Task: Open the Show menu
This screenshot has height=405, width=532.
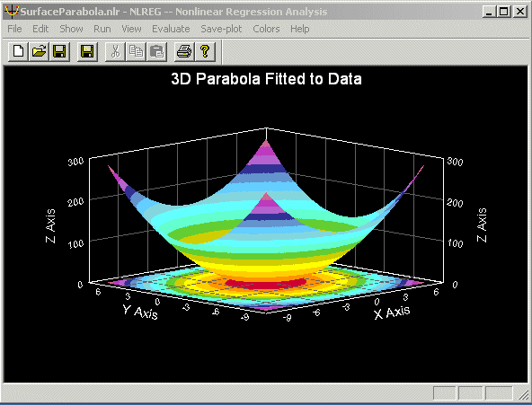Action: tap(71, 29)
